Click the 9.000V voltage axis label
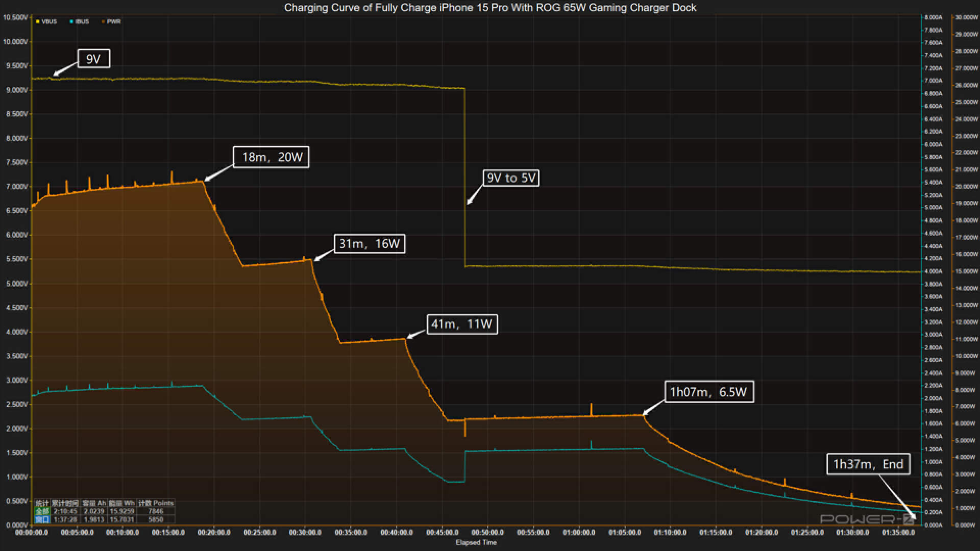The image size is (980, 551). [x=17, y=90]
